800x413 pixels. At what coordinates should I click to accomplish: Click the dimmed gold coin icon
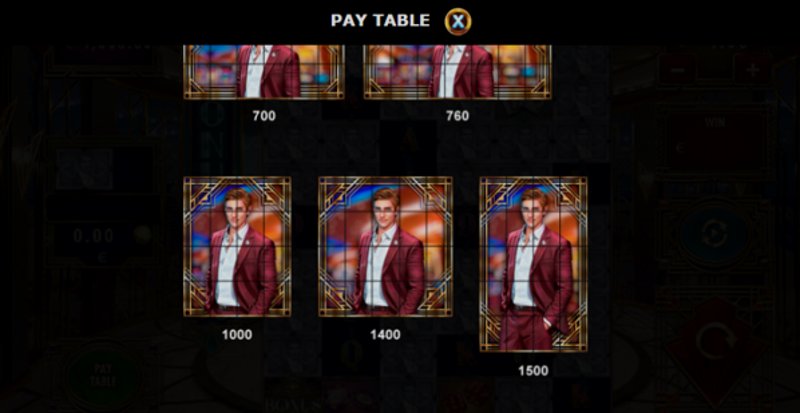pyautogui.click(x=142, y=234)
